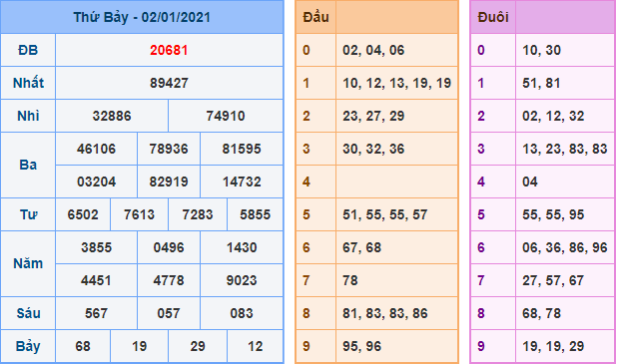Select Đầu values "67, 68"
Screen dimensions: 618x364
tap(361, 248)
